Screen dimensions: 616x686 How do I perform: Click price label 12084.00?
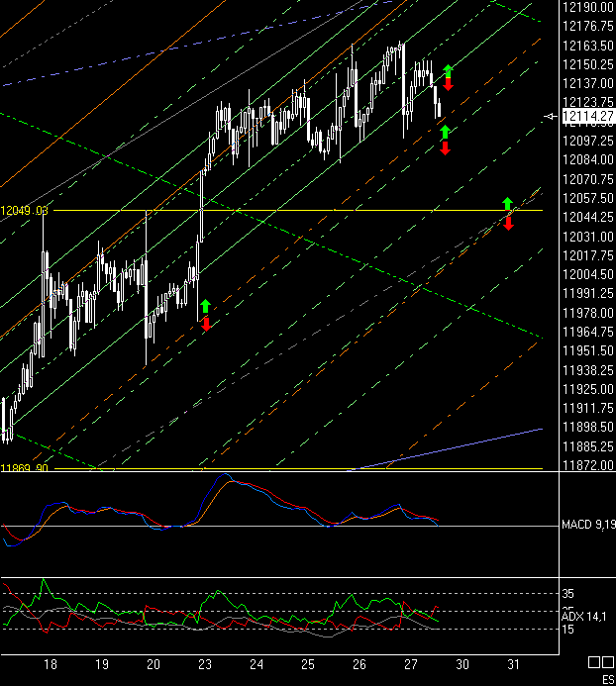(x=588, y=159)
